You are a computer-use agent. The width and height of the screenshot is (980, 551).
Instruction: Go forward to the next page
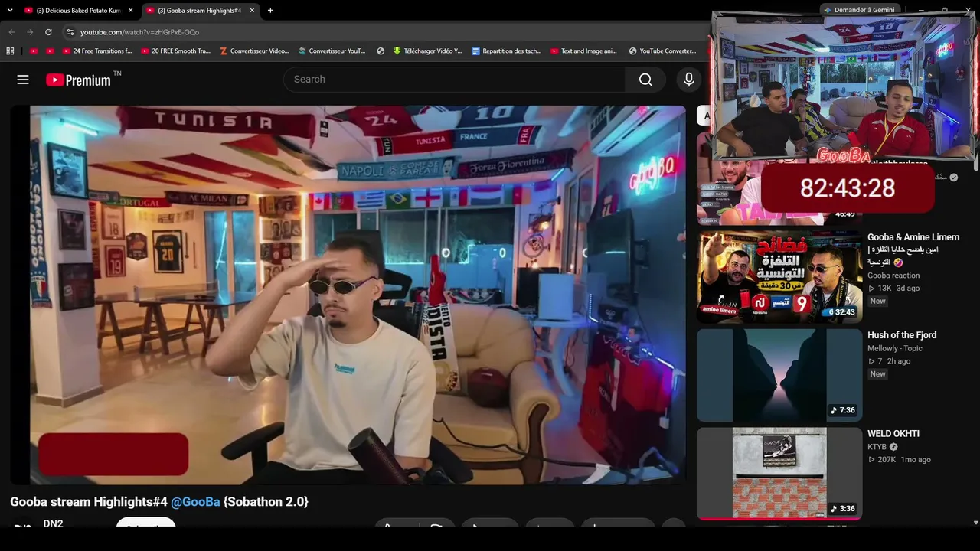tap(30, 32)
